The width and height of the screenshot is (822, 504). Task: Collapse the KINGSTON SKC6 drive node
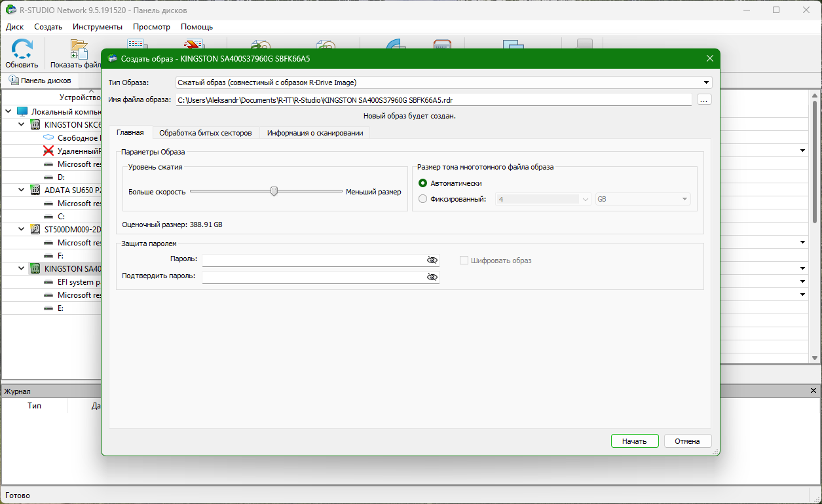[22, 125]
